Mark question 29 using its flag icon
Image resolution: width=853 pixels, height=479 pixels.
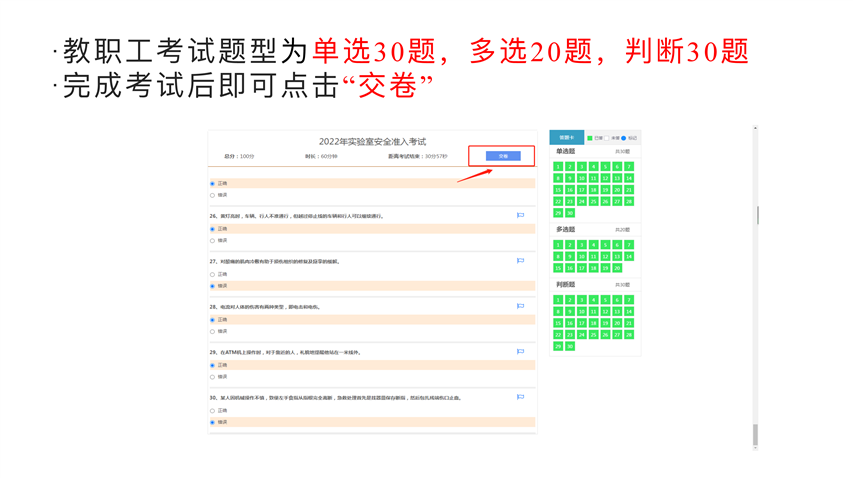click(520, 352)
